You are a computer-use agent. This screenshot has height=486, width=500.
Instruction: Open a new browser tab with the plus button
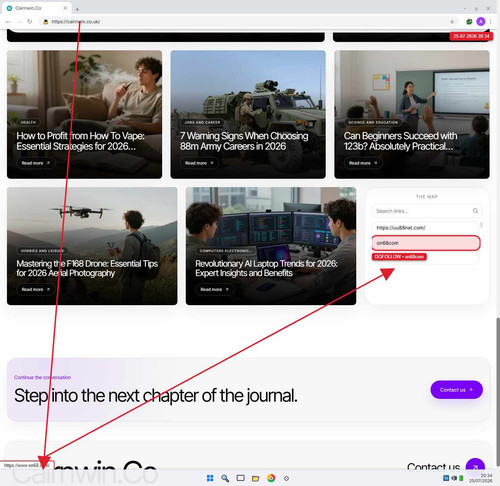click(x=77, y=9)
